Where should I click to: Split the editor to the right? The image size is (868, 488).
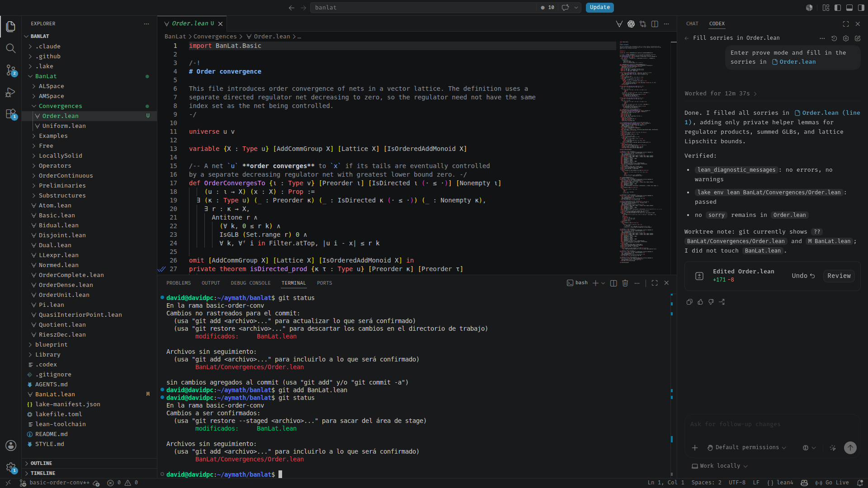(655, 24)
